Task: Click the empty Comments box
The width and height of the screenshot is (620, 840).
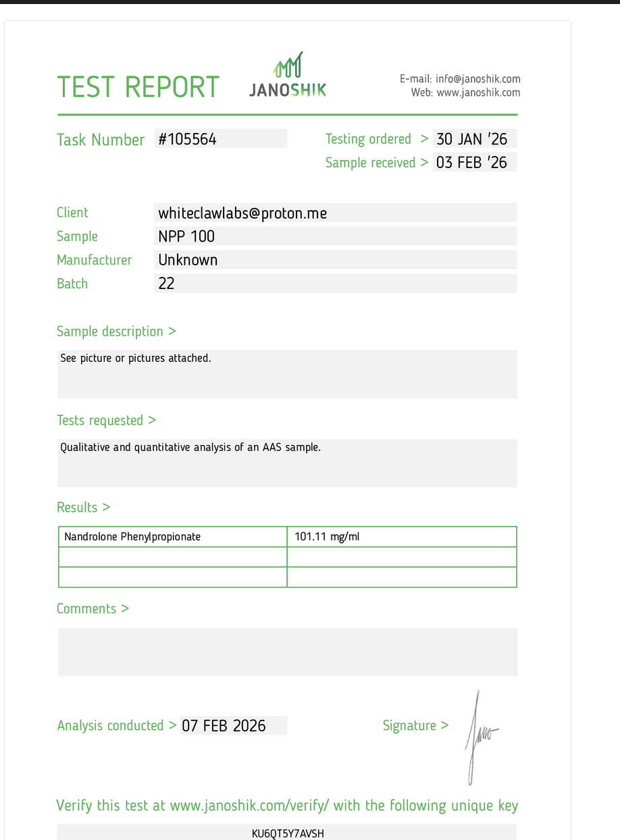Action: (288, 652)
